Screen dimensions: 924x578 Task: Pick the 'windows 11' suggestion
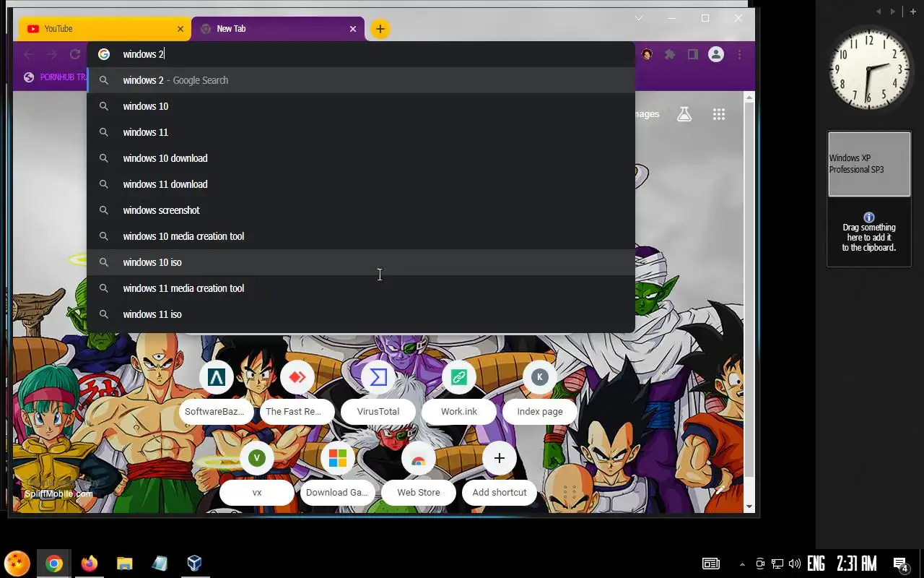click(361, 132)
